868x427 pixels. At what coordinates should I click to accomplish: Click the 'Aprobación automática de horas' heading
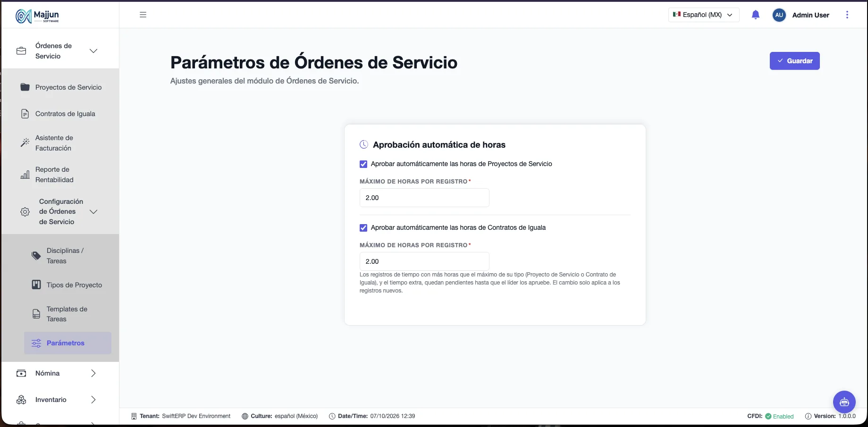click(439, 145)
